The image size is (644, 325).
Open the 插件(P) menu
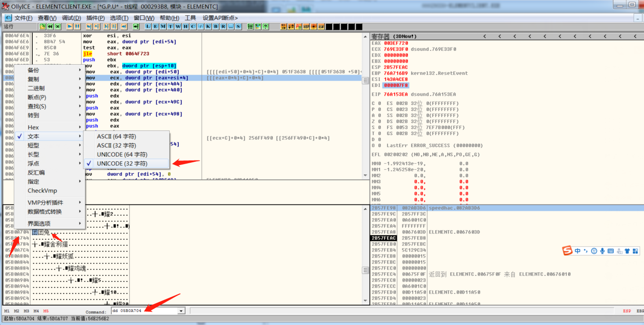(95, 18)
